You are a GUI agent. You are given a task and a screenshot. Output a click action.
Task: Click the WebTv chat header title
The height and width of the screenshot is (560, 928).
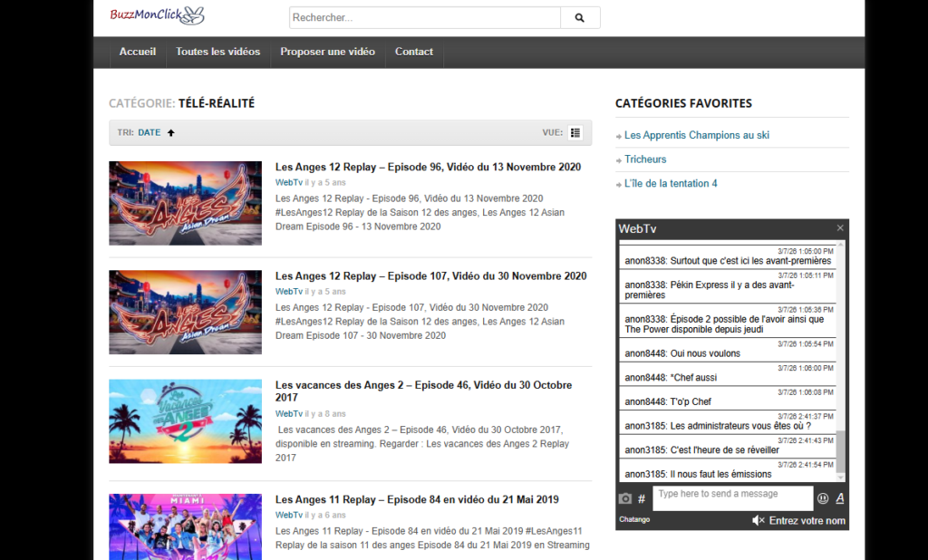pyautogui.click(x=637, y=228)
